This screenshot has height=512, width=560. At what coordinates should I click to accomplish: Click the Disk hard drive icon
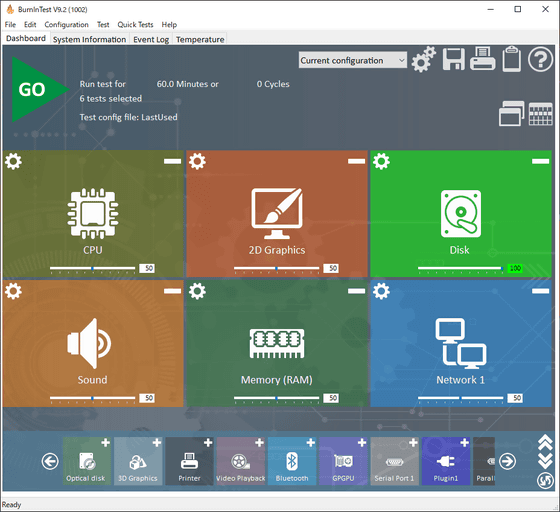pyautogui.click(x=461, y=214)
